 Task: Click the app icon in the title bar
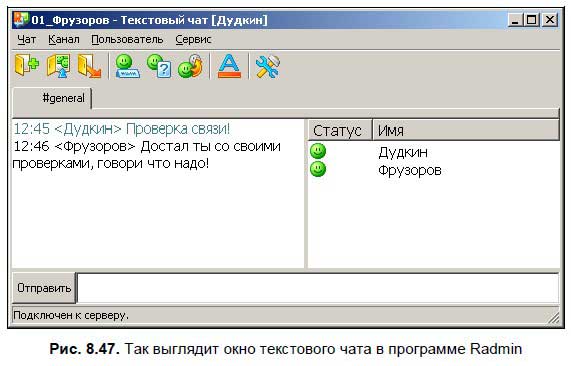pos(20,19)
